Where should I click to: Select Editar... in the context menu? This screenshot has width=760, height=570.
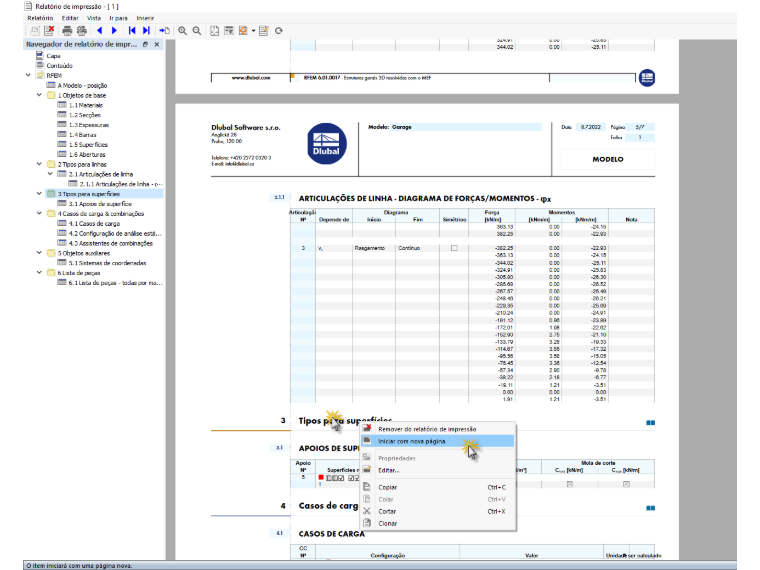(x=438, y=470)
